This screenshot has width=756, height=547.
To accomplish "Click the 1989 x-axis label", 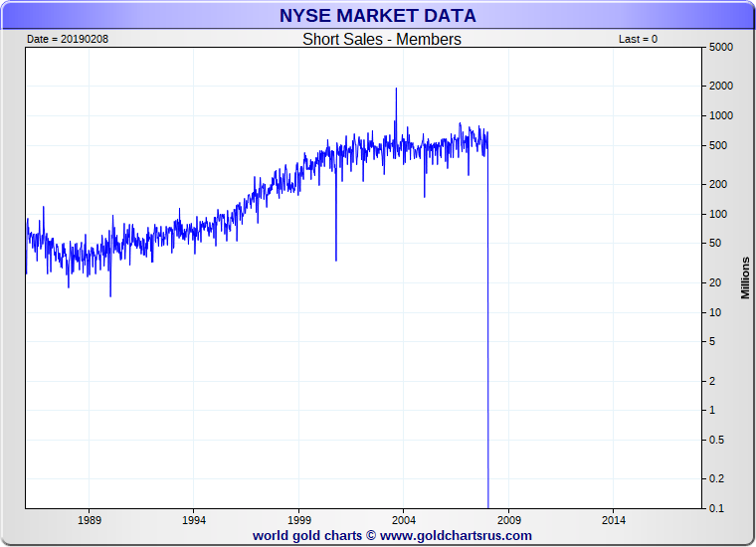I will coord(90,520).
